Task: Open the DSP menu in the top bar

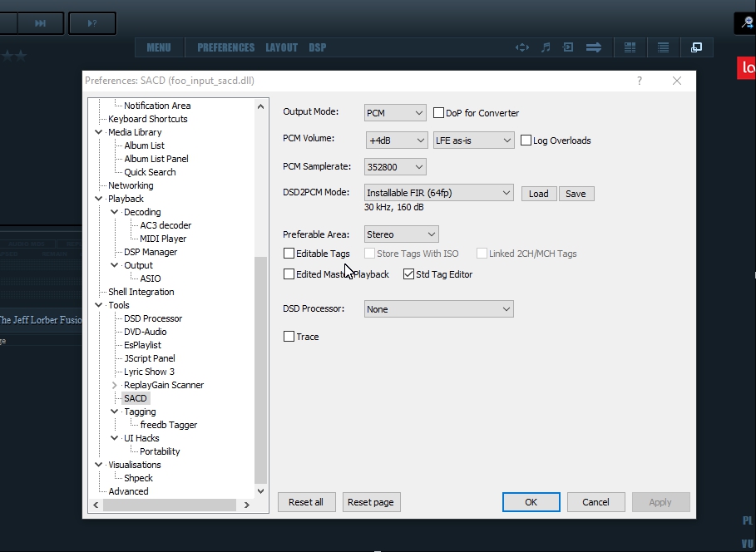Action: 317,47
